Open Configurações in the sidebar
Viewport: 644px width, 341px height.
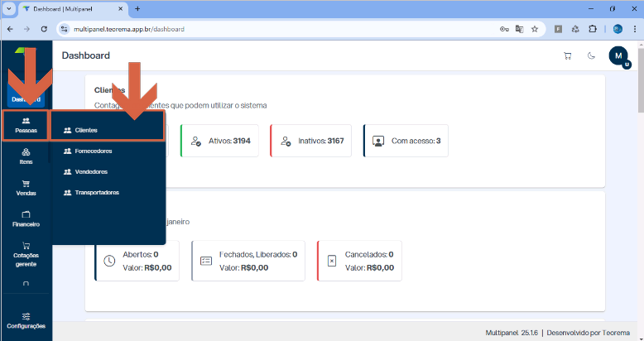click(x=26, y=321)
